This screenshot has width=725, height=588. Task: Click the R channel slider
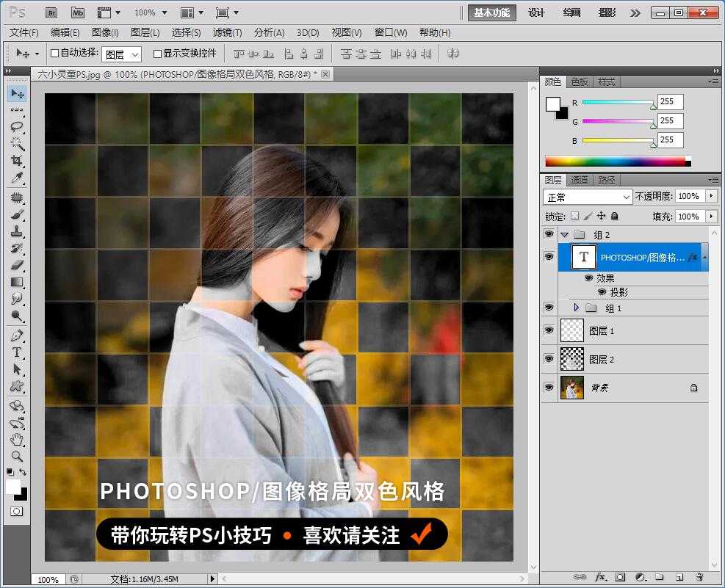(x=618, y=102)
